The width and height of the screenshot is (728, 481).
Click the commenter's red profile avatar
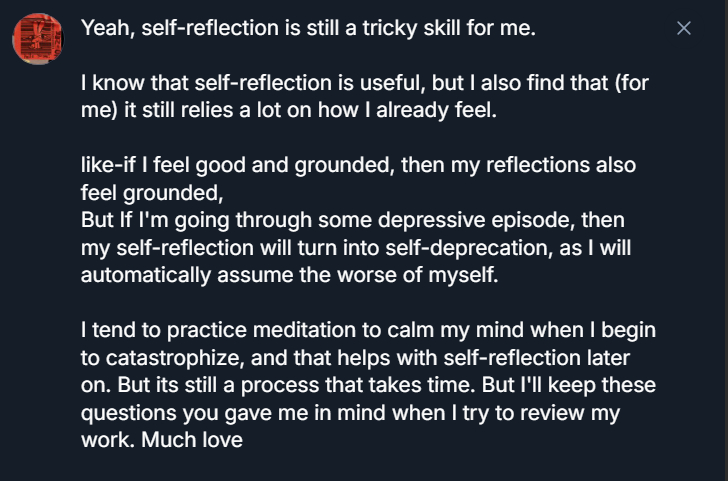point(39,39)
